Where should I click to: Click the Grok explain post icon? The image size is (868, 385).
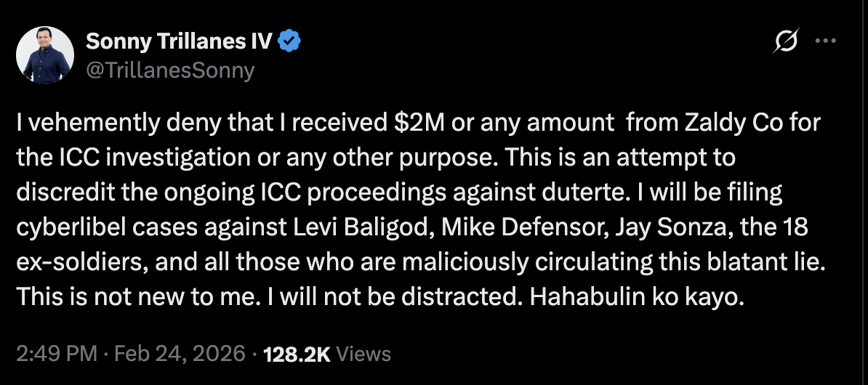(786, 42)
